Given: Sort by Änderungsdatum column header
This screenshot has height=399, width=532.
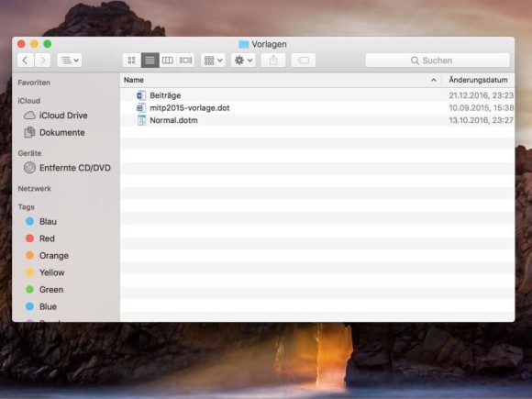Looking at the screenshot, I should coord(478,80).
